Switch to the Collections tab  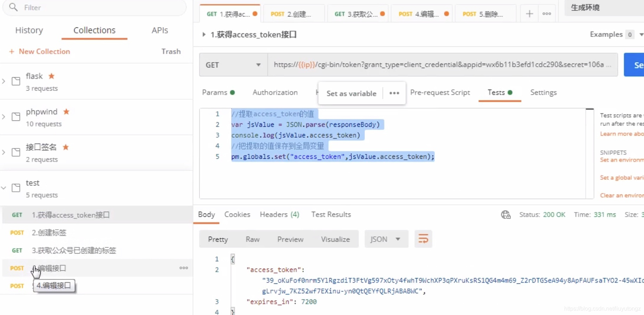pyautogui.click(x=94, y=30)
